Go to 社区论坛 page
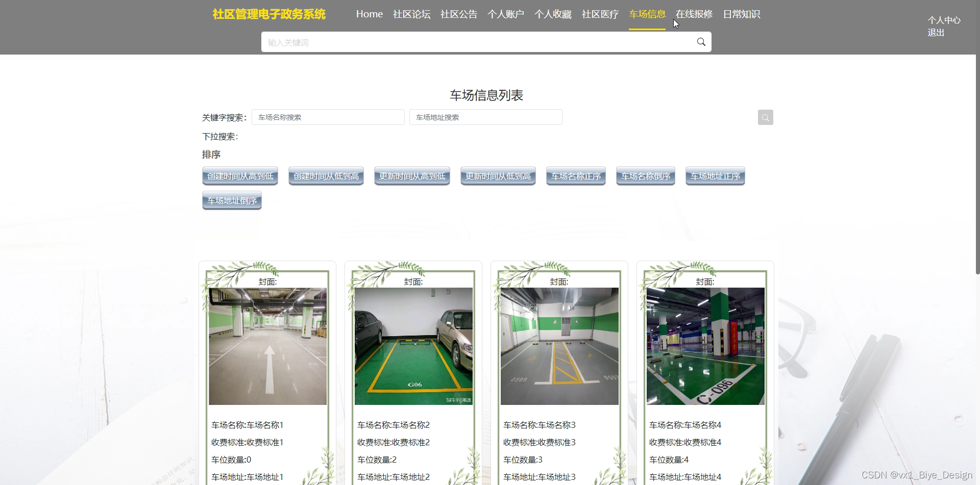Image resolution: width=980 pixels, height=485 pixels. pyautogui.click(x=412, y=14)
